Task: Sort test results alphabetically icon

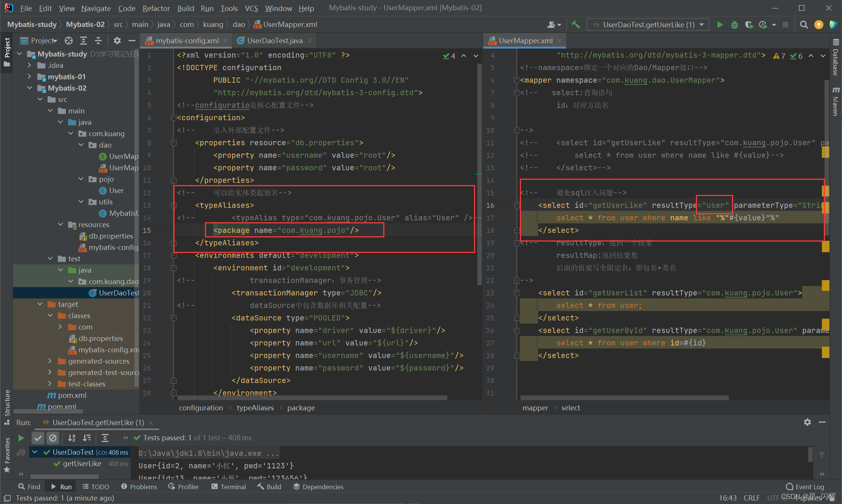Action: (x=72, y=438)
